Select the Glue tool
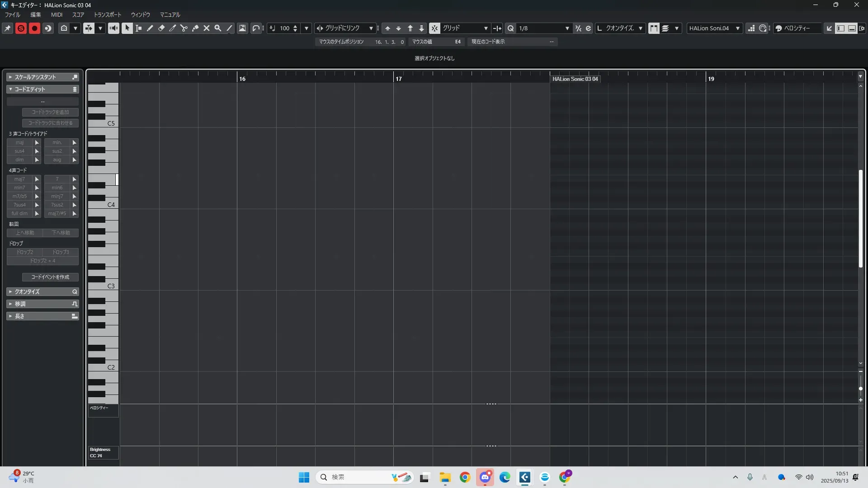This screenshot has height=488, width=868. pyautogui.click(x=195, y=28)
